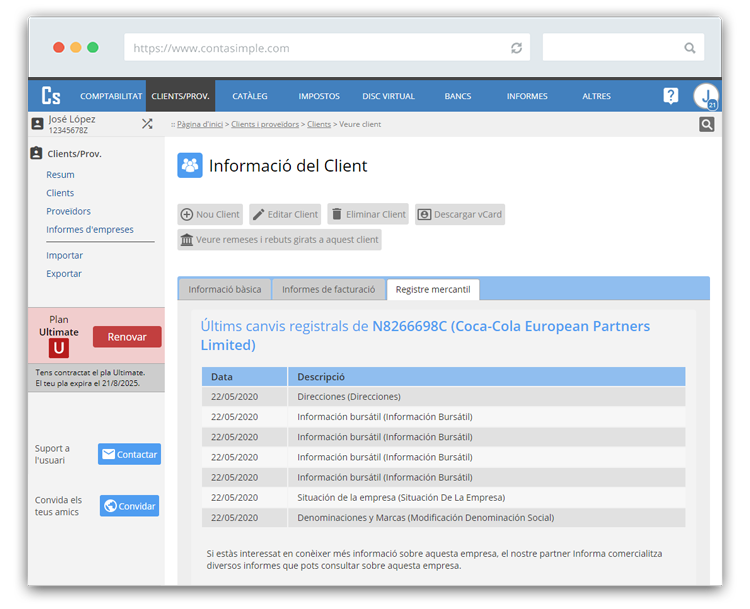Click Veure remeses i rebuts girats button
Screen dimensions: 750x609
tap(279, 240)
